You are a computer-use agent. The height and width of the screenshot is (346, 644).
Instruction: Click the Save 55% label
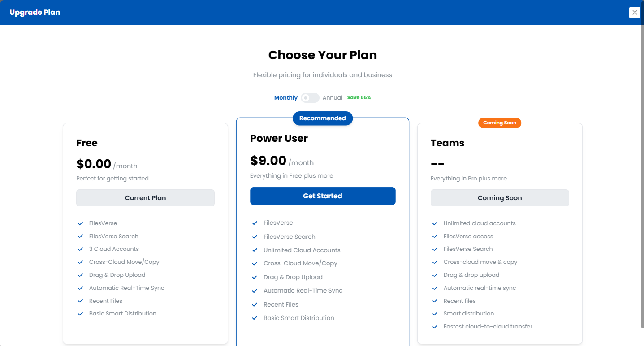(x=359, y=98)
